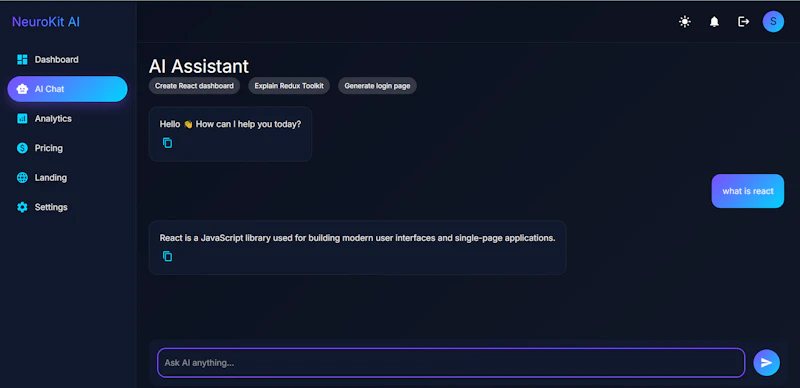800x388 pixels.
Task: Go to the Analytics page
Action: pos(67,118)
